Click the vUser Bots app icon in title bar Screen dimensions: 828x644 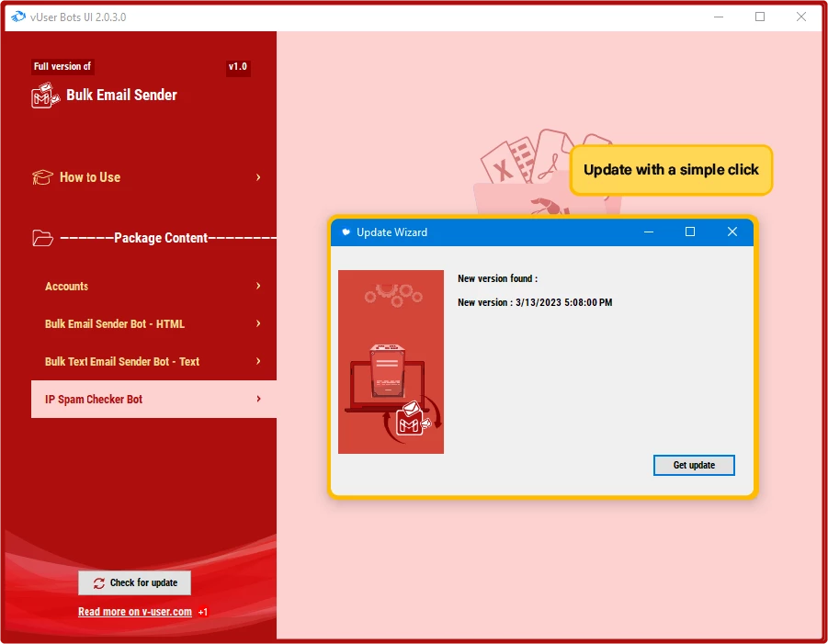[x=18, y=17]
